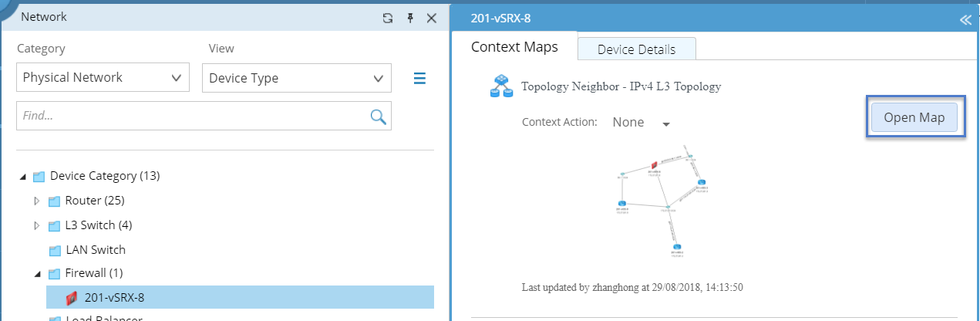This screenshot has width=980, height=321.
Task: Expand the L3 Switch tree node
Action: 36,226
